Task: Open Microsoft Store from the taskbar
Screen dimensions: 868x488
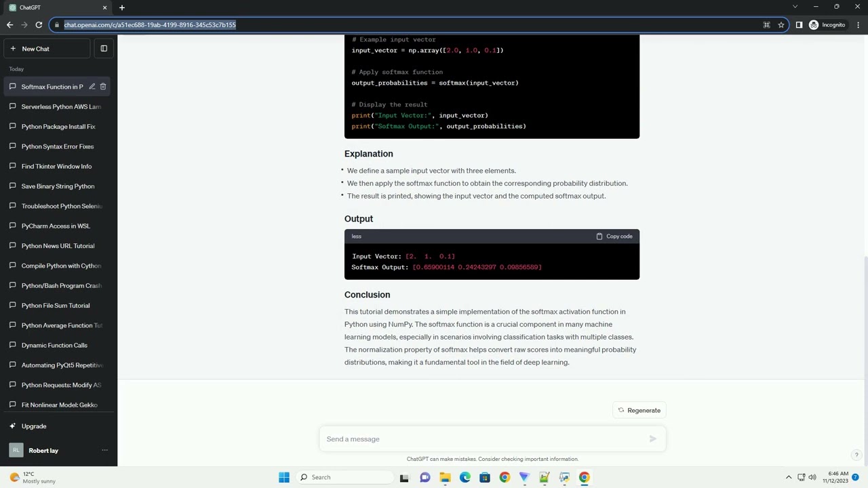Action: [485, 477]
